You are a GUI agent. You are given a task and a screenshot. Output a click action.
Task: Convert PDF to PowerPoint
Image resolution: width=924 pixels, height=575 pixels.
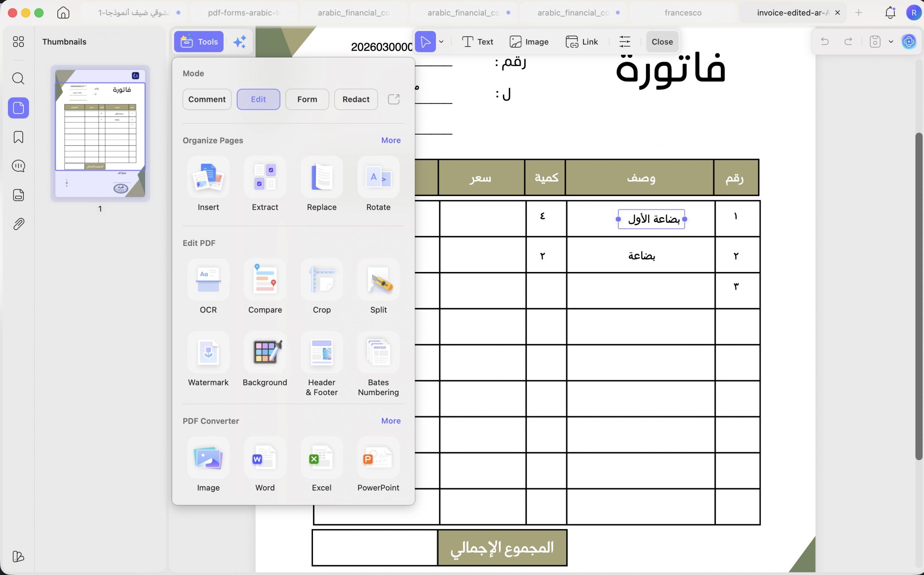coord(378,464)
